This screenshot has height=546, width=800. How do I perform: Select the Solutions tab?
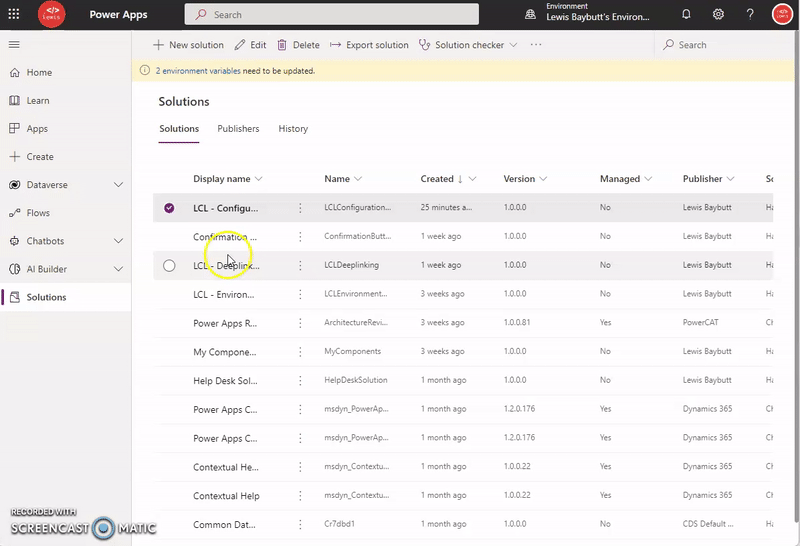coord(179,129)
